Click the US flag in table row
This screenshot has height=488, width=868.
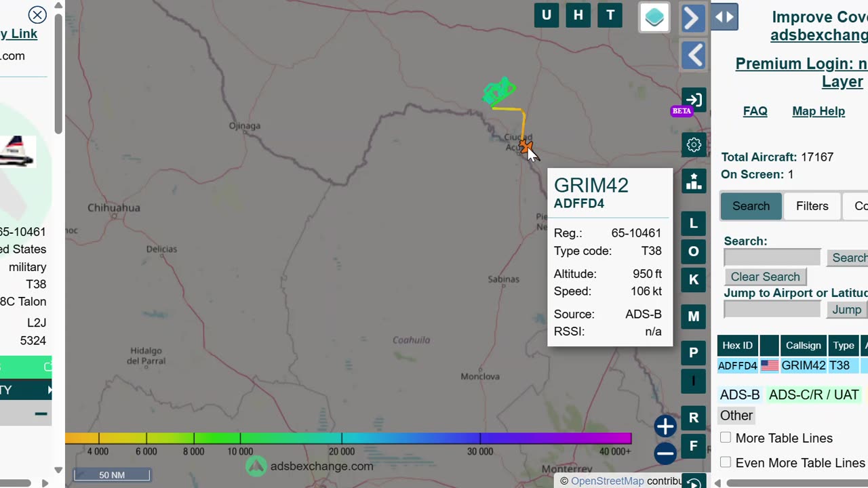[x=769, y=366]
